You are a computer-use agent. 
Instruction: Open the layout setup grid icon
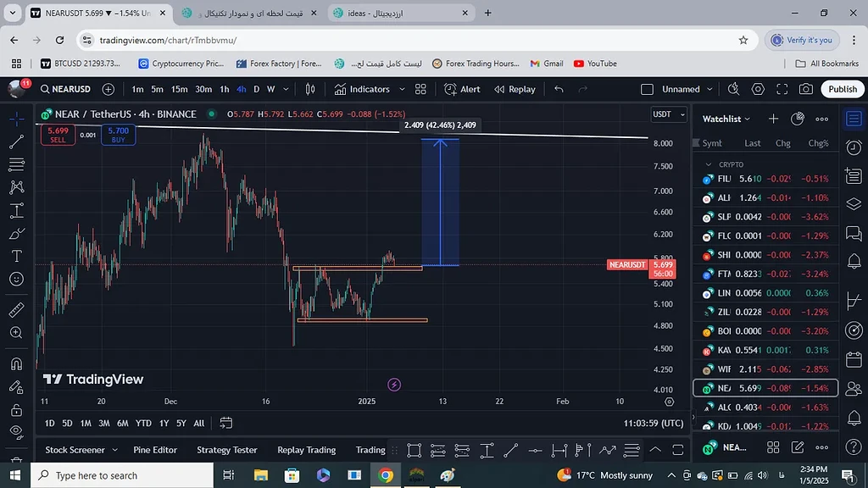420,89
